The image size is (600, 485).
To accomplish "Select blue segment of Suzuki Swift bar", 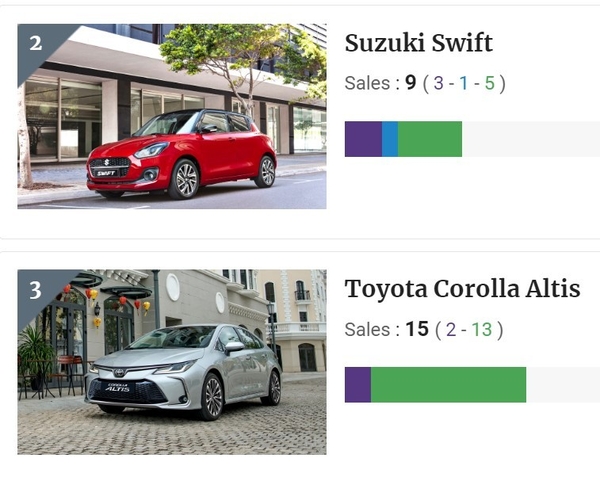I will 390,139.
